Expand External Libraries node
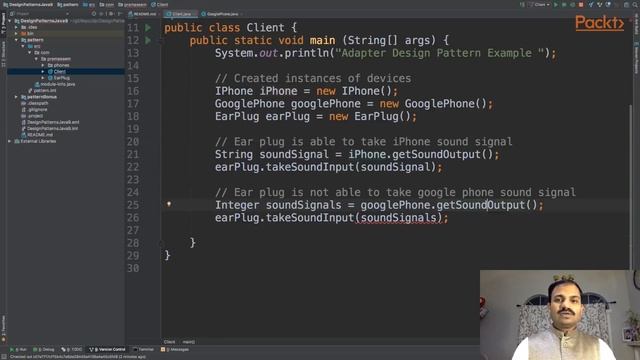Viewport: 640px width, 360px height. [x=10, y=141]
